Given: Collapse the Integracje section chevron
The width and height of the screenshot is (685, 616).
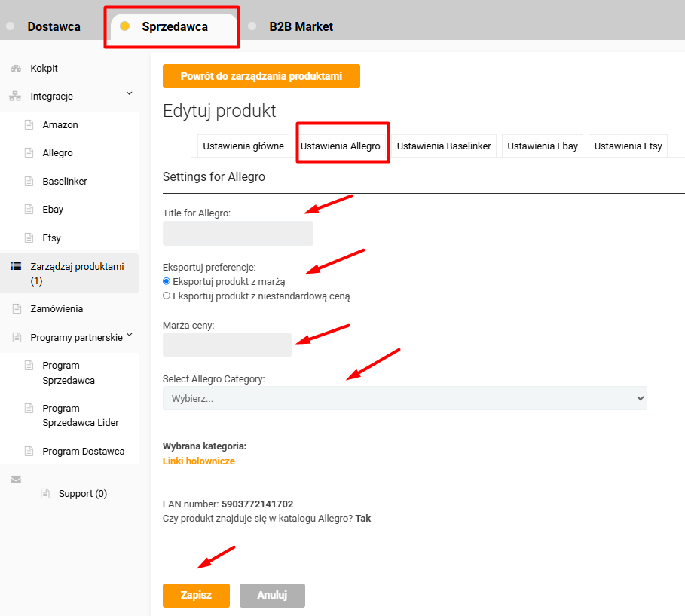Looking at the screenshot, I should (x=129, y=93).
